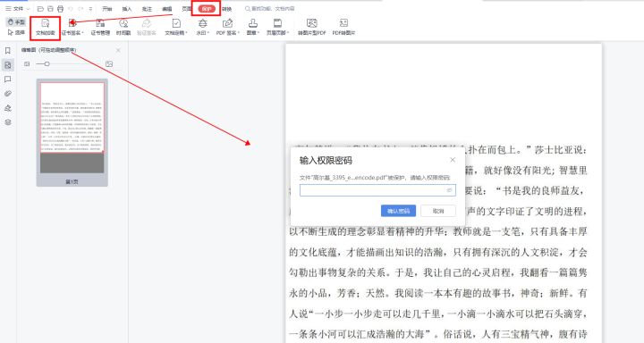The width and height of the screenshot is (644, 343).
Task: Click the save icon in quick toolbar
Action: (x=50, y=9)
